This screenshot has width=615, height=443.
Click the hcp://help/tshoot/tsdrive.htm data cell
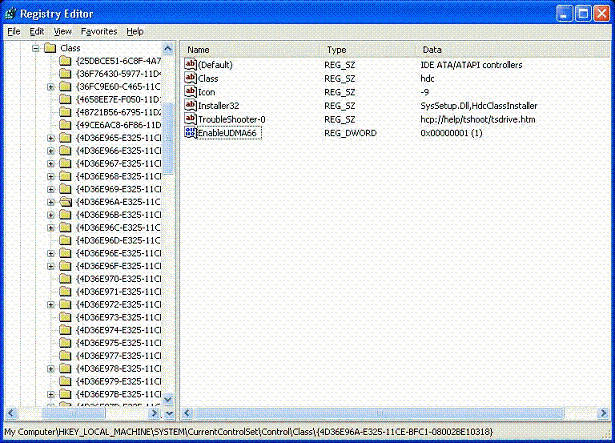478,119
